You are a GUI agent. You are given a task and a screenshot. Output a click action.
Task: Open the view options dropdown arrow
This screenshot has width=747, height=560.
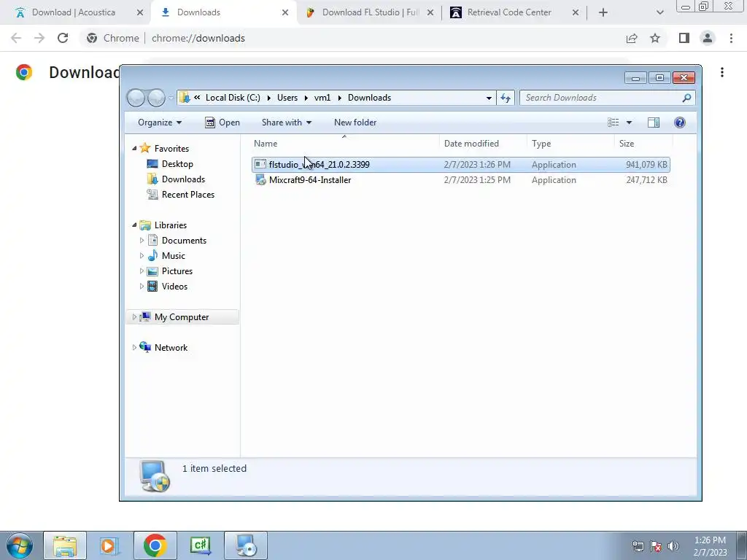(x=629, y=122)
